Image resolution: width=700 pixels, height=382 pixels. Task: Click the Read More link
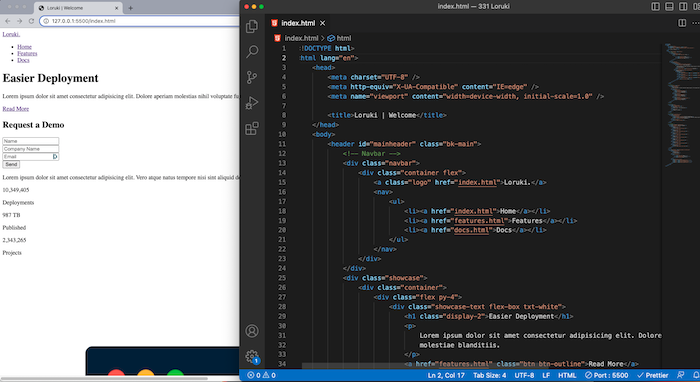pos(16,109)
